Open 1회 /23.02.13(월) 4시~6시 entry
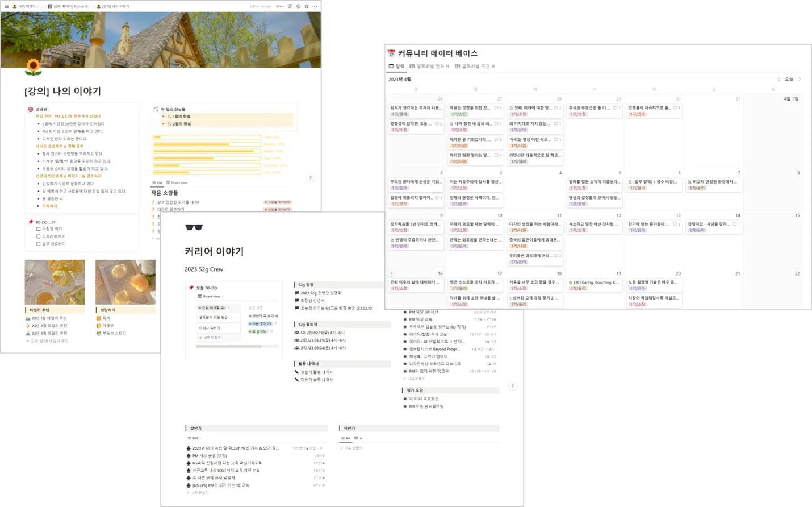 point(320,333)
